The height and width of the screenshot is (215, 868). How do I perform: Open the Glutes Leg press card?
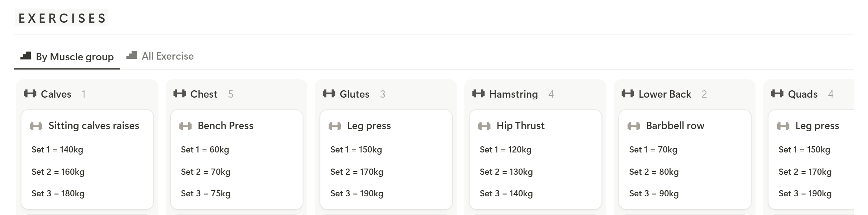coord(386,159)
